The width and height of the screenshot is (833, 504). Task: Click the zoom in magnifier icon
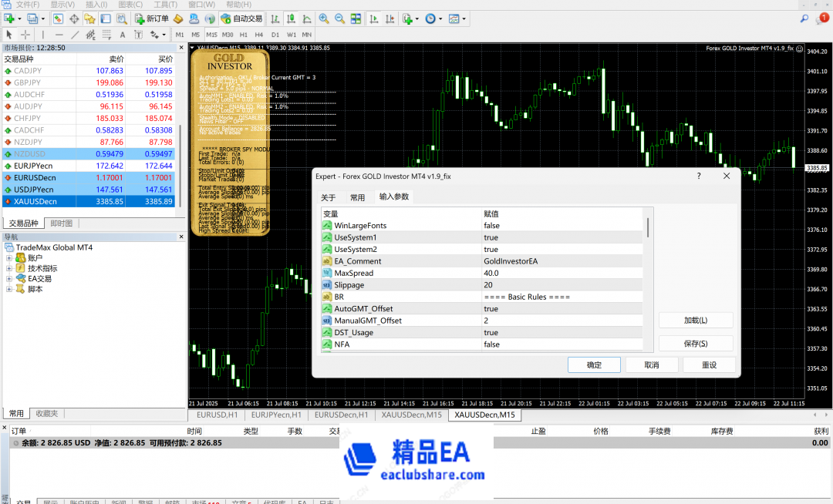[x=324, y=18]
